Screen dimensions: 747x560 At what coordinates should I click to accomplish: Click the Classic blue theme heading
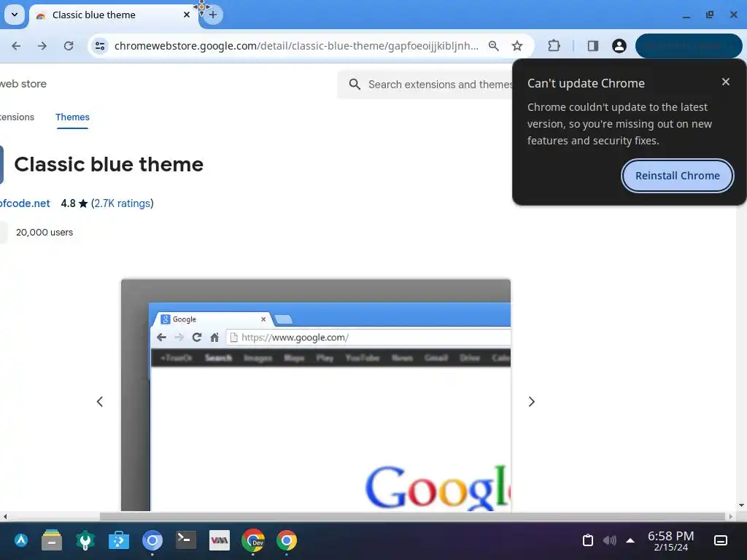[x=109, y=164]
